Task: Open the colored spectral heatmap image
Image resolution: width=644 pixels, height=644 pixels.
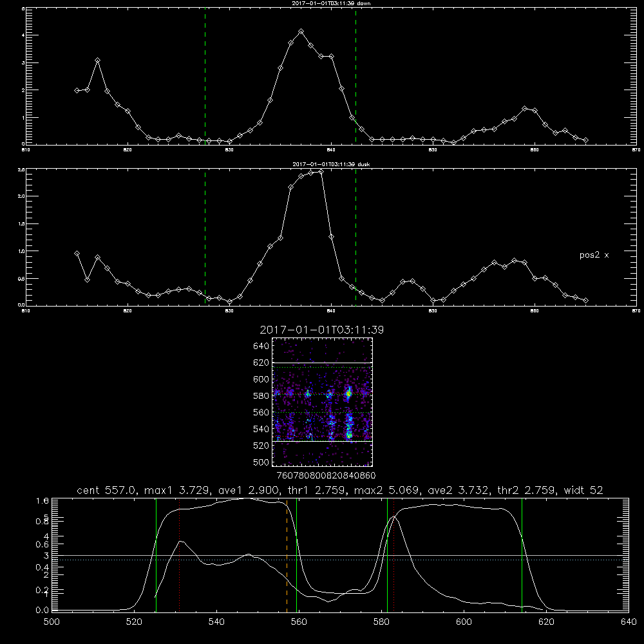Action: point(322,402)
